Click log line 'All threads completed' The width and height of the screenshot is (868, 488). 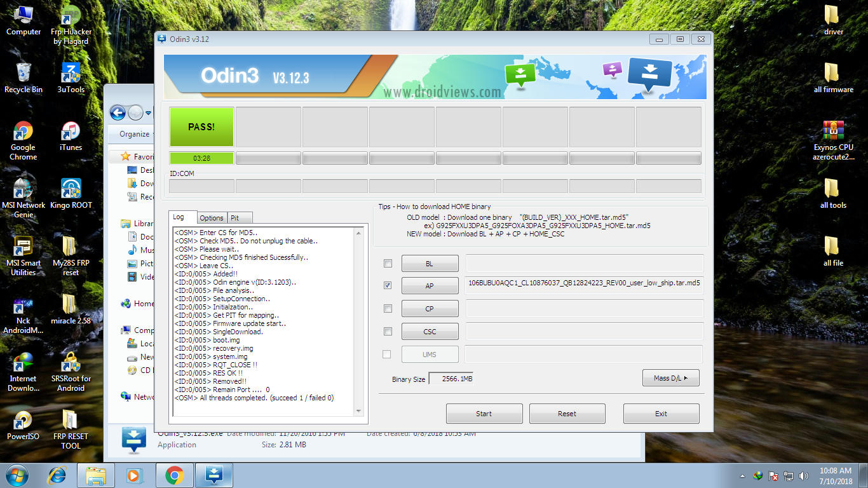[254, 398]
